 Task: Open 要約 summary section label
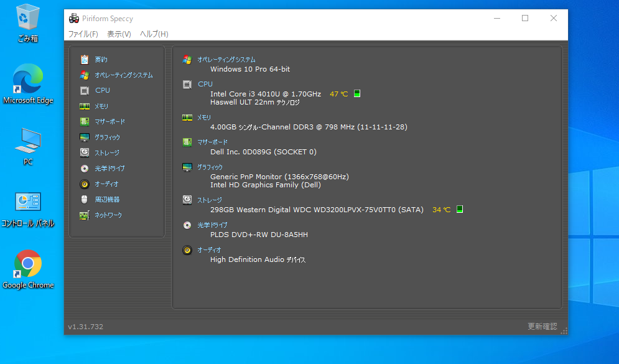point(101,60)
